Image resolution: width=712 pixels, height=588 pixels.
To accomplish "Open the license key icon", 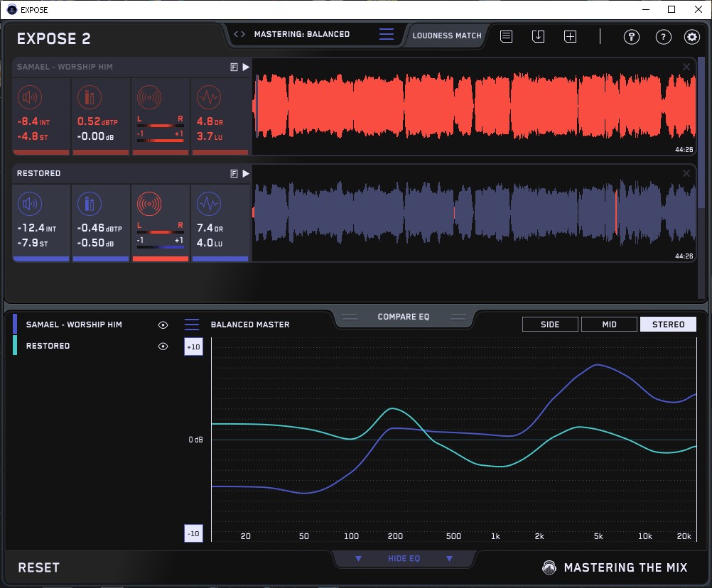I will tap(632, 37).
